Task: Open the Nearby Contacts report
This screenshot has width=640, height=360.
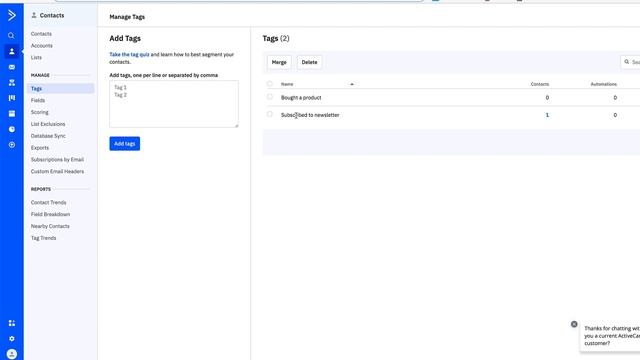Action: point(50,226)
